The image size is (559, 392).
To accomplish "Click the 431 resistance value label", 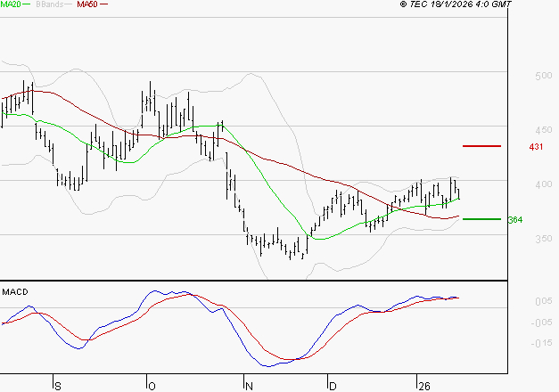I will (x=536, y=146).
